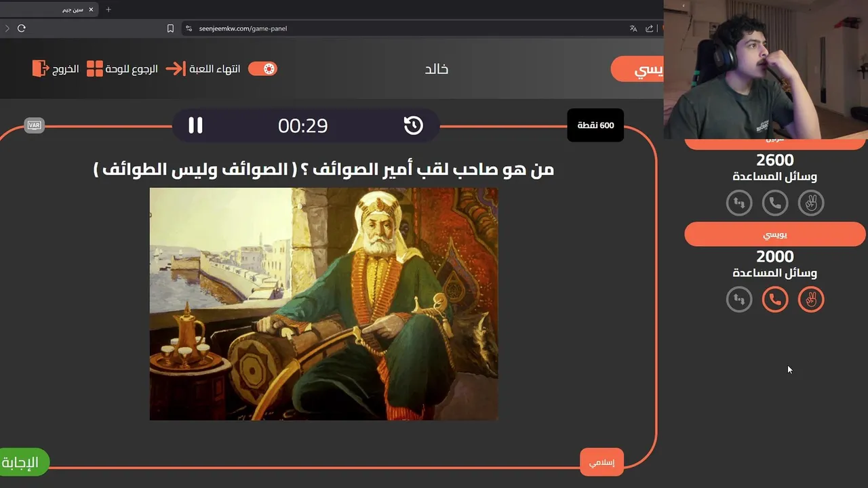Click the 2600 score value

click(775, 160)
